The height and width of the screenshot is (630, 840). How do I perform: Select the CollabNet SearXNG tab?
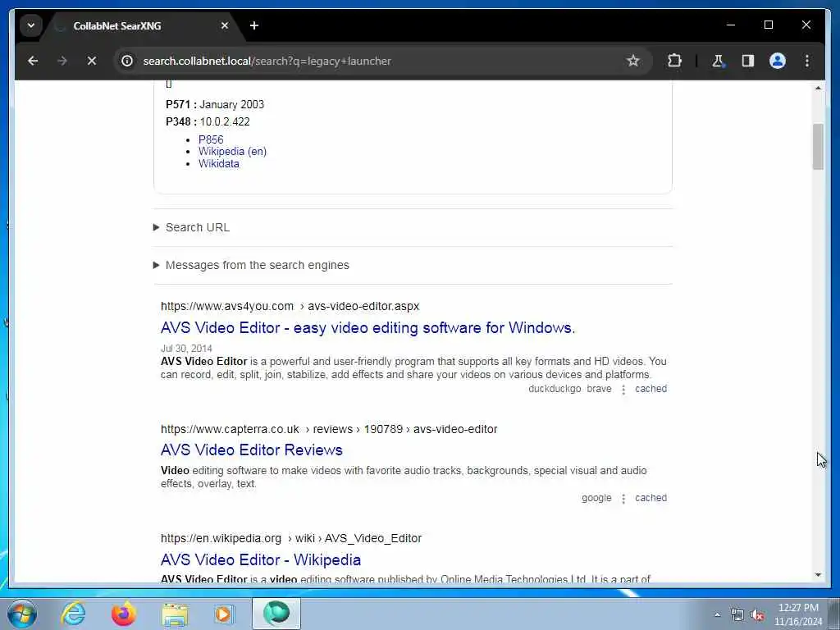point(142,25)
